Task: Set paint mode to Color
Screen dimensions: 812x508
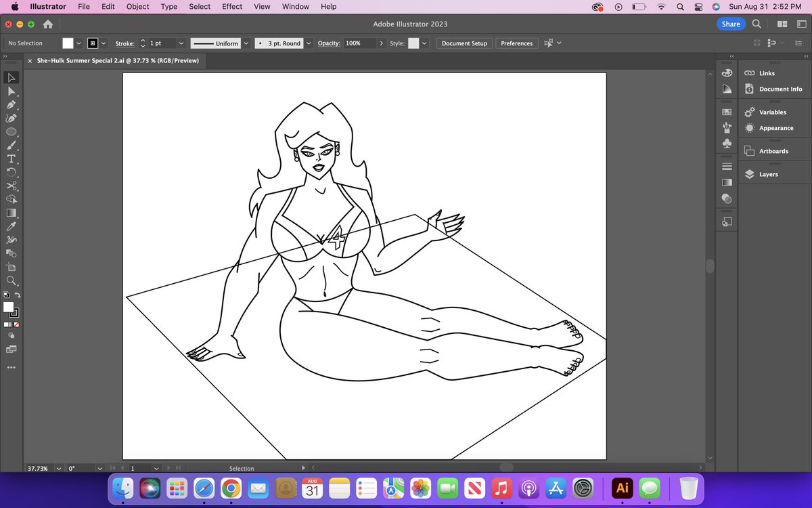Action: point(6,324)
